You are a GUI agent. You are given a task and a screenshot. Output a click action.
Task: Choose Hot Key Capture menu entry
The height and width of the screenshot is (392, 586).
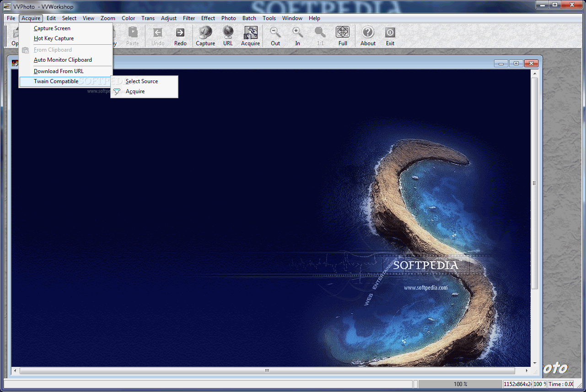click(x=66, y=38)
